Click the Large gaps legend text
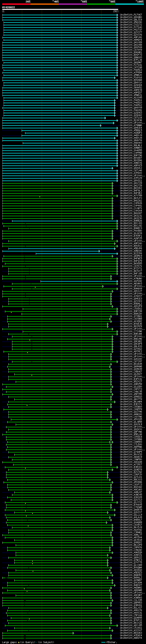This screenshot has width=146, height=644. pos(28,642)
